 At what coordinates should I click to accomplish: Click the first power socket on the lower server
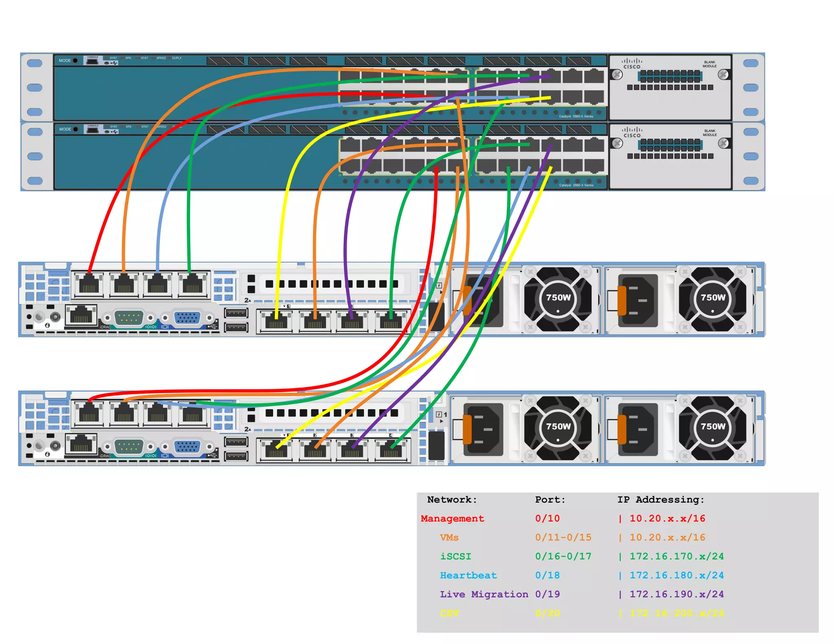pos(483,429)
